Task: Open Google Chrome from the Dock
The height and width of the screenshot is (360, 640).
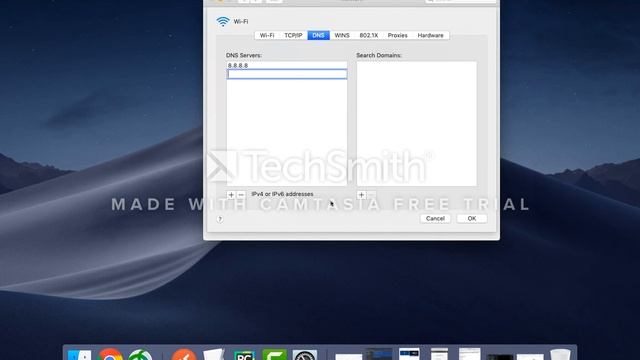Action: pyautogui.click(x=110, y=354)
